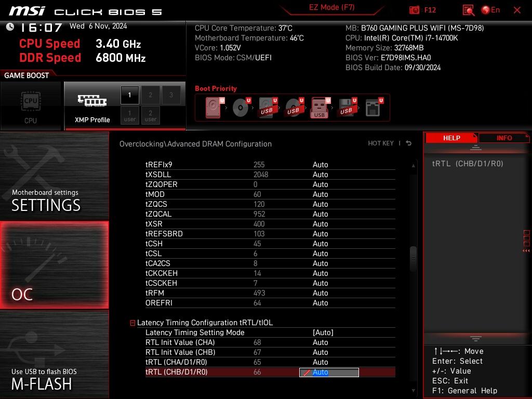Select the tCSH timing row label
Screen dimensions: 532x399
click(154, 244)
